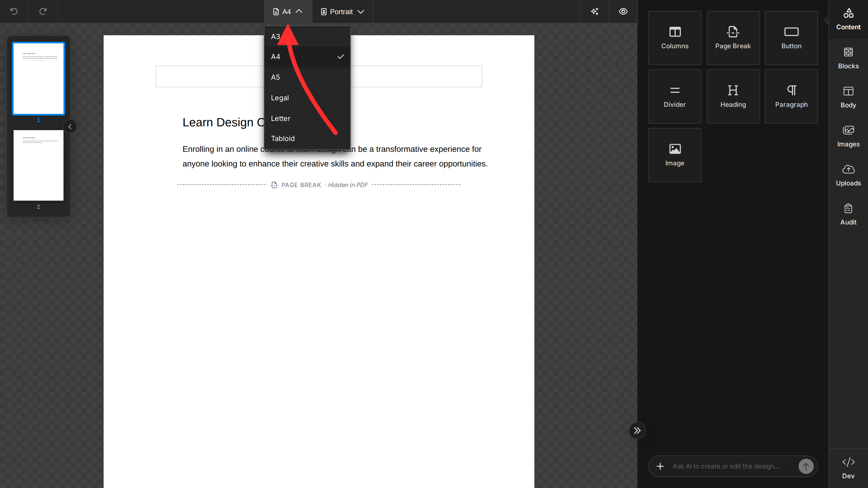
Task: Select Letter page size
Action: click(307, 118)
